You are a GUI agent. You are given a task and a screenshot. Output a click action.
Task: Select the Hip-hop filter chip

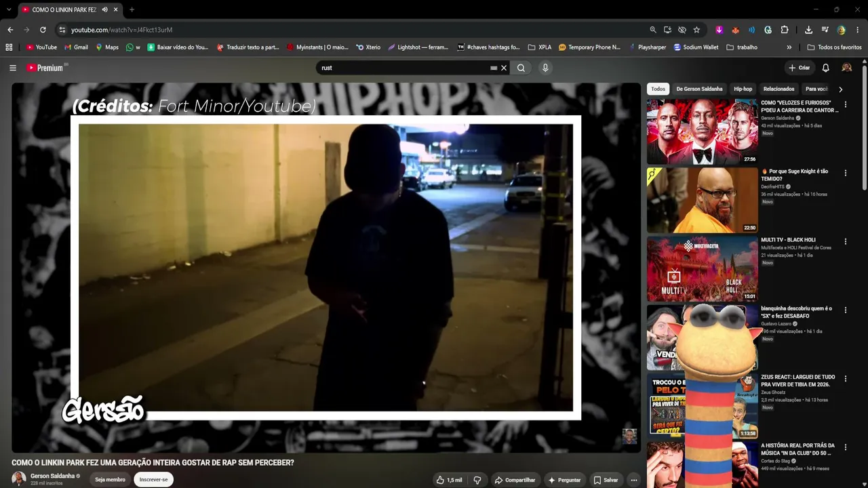pyautogui.click(x=743, y=89)
